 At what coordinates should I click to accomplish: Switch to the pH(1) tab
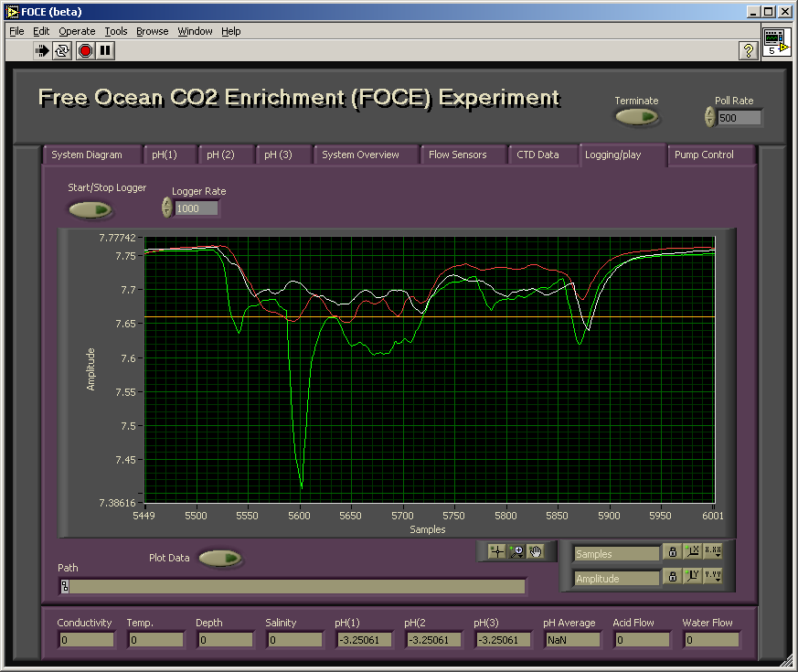click(170, 155)
